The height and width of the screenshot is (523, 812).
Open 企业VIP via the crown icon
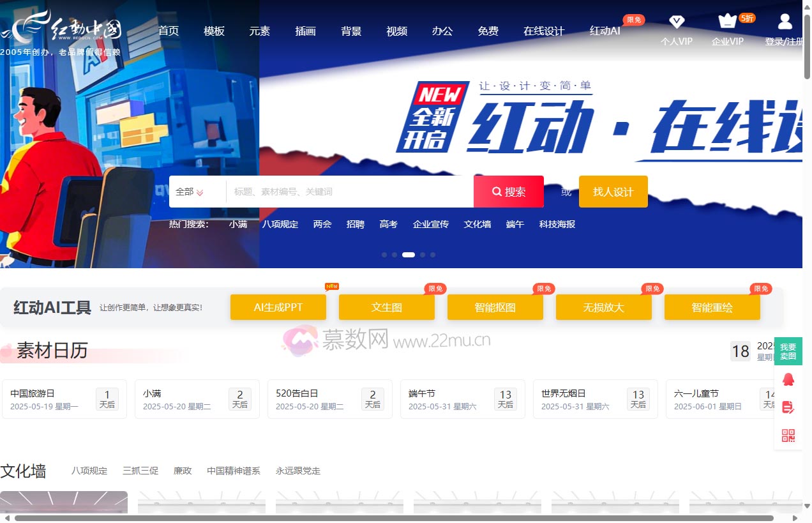point(727,22)
